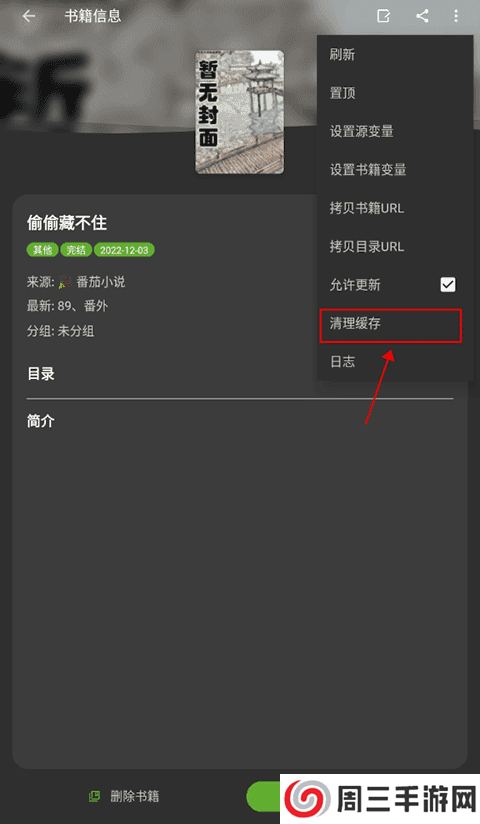Select 拷贝目录URL entry
Viewport: 480px width, 824px height.
click(395, 246)
